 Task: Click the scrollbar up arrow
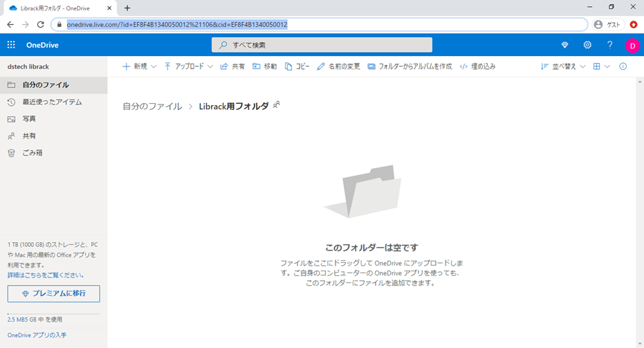click(640, 82)
